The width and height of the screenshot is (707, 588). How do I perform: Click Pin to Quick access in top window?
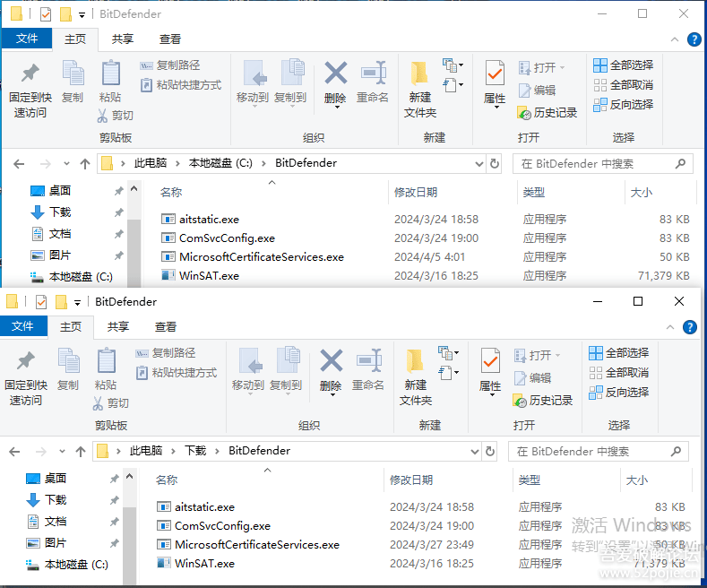pyautogui.click(x=30, y=91)
